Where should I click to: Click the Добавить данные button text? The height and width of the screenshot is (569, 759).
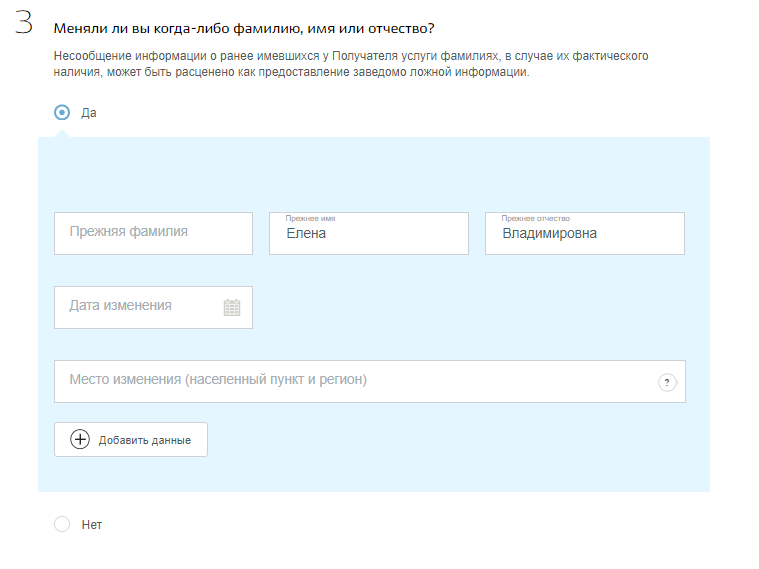click(145, 440)
